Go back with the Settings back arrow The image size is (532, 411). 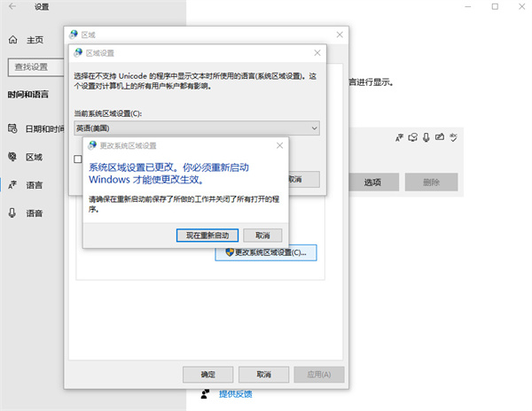coord(12,6)
